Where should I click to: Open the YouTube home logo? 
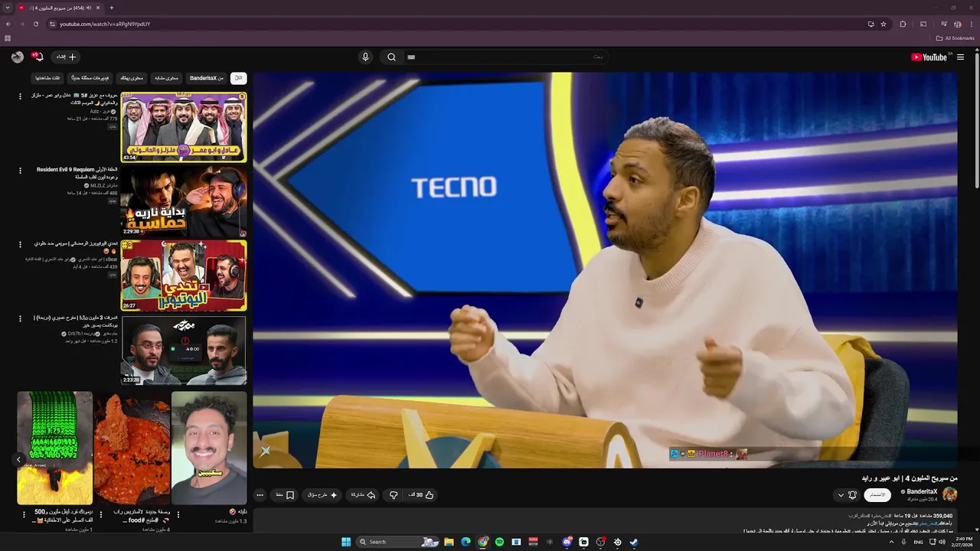coord(929,57)
